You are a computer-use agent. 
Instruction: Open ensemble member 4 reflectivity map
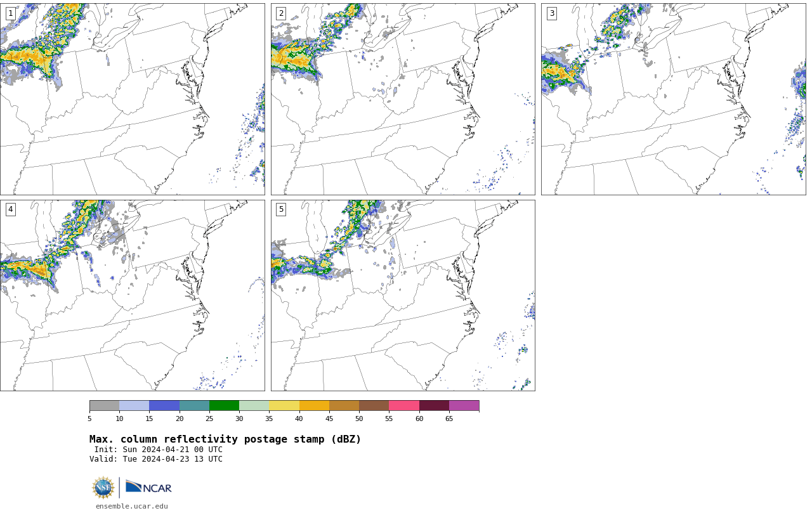[x=132, y=295]
